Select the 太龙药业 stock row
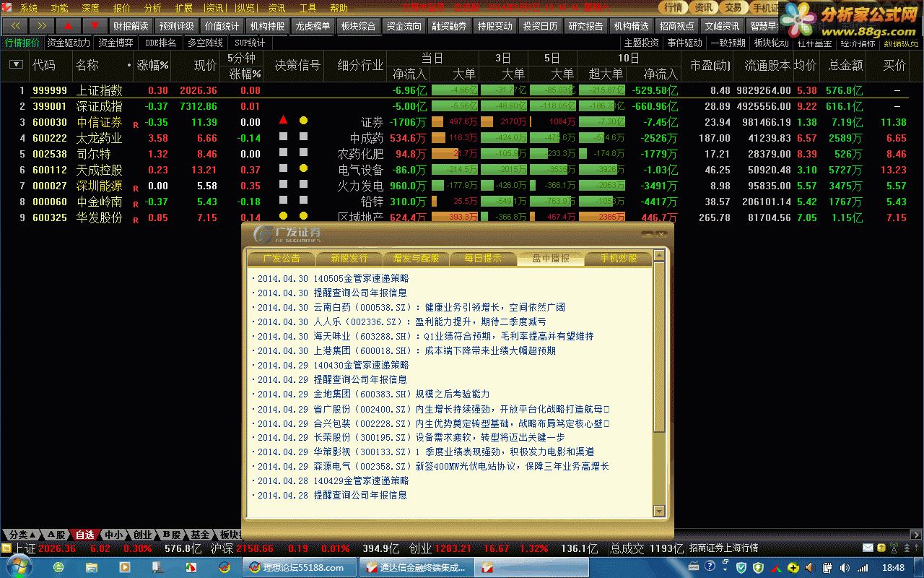The image size is (924, 578). 462,138
